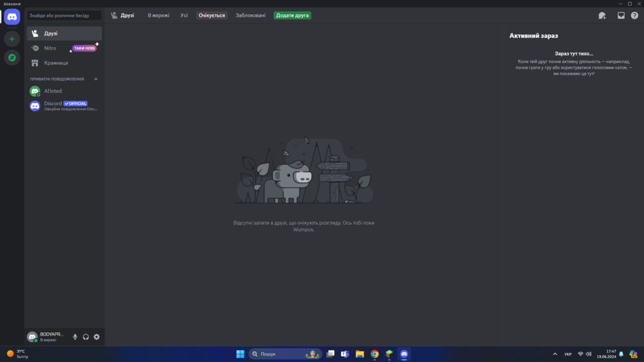Click the Друзі header with the friends icon
The image size is (644, 362).
point(122,15)
